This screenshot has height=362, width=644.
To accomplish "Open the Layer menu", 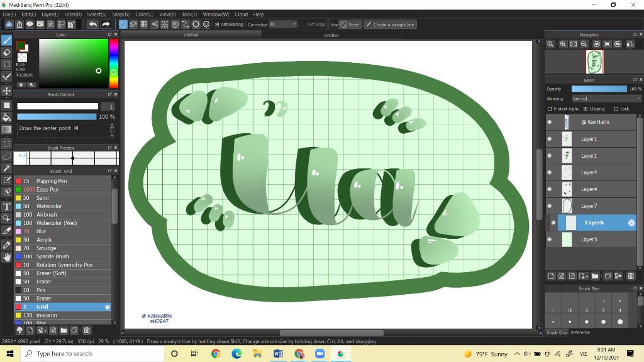I will pyautogui.click(x=50, y=14).
